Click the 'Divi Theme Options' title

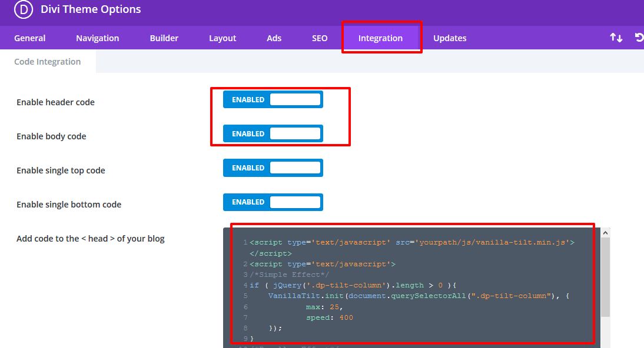[x=91, y=9]
